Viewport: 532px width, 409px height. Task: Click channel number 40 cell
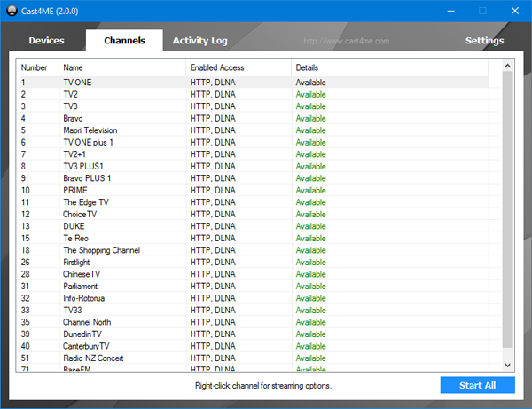25,346
